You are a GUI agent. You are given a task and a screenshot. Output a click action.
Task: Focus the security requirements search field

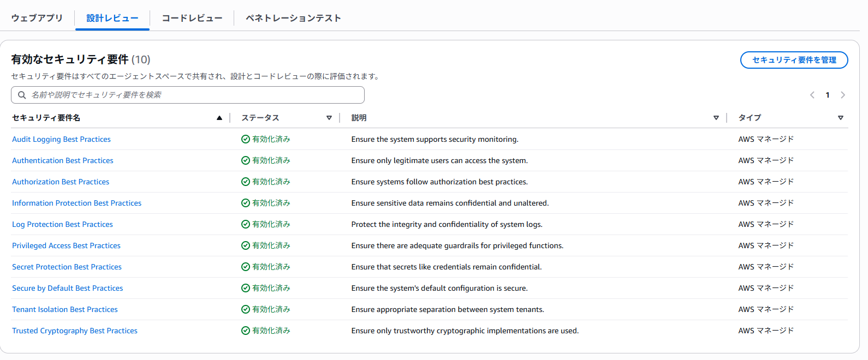click(x=188, y=95)
